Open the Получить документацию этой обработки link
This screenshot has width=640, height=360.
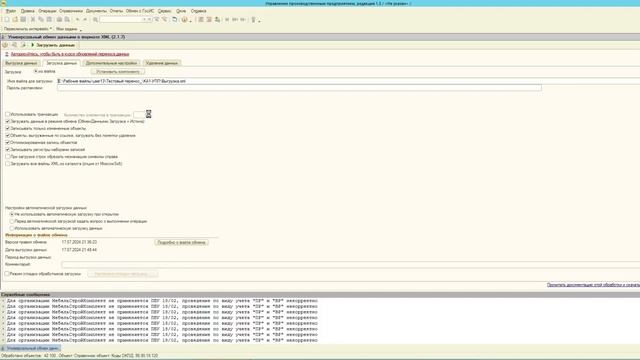pos(593,284)
